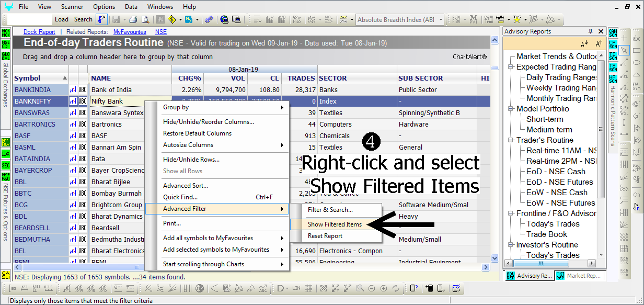Image resolution: width=644 pixels, height=305 pixels.
Task: Click the Load button
Action: 62,19
